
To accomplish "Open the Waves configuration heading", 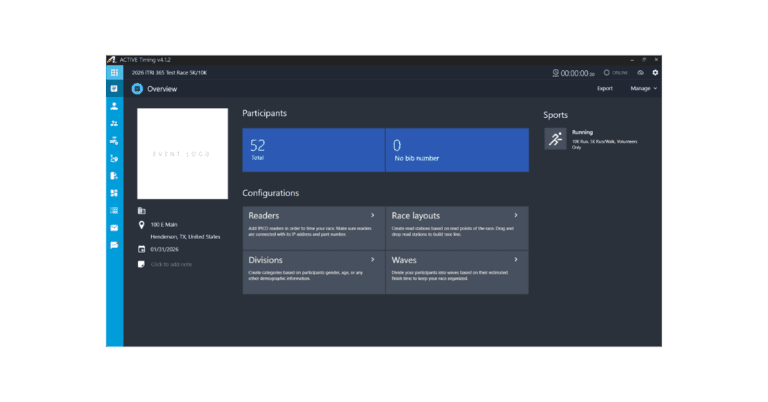I will 404,260.
